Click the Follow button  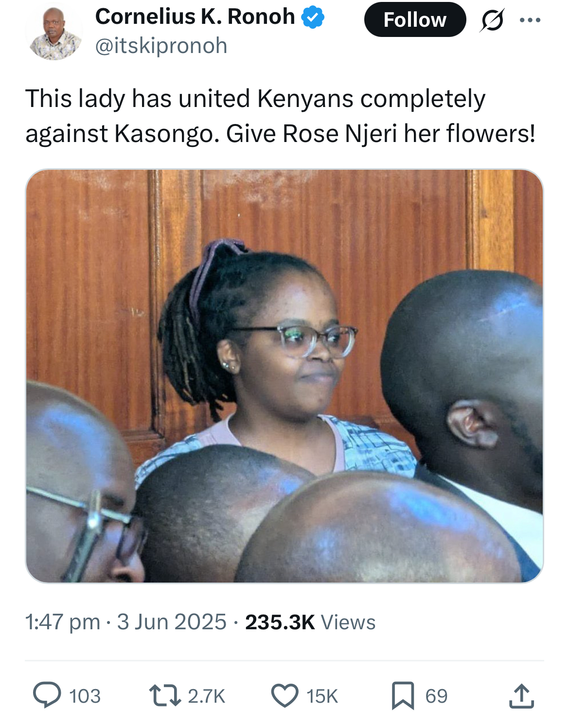coord(415,19)
